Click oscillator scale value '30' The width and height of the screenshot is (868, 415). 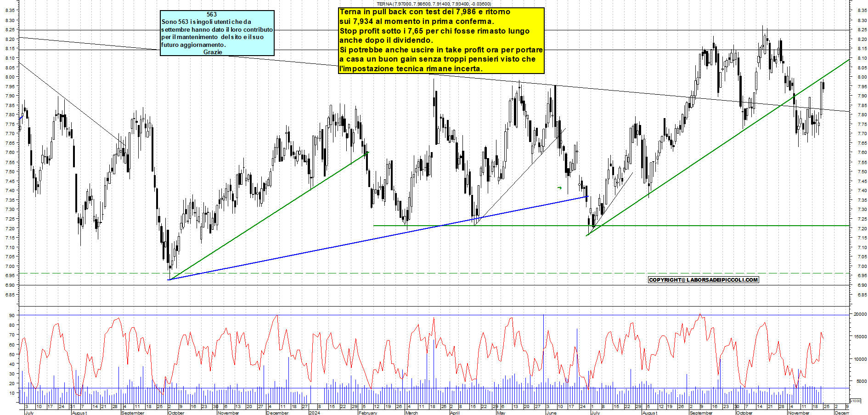[x=11, y=374]
